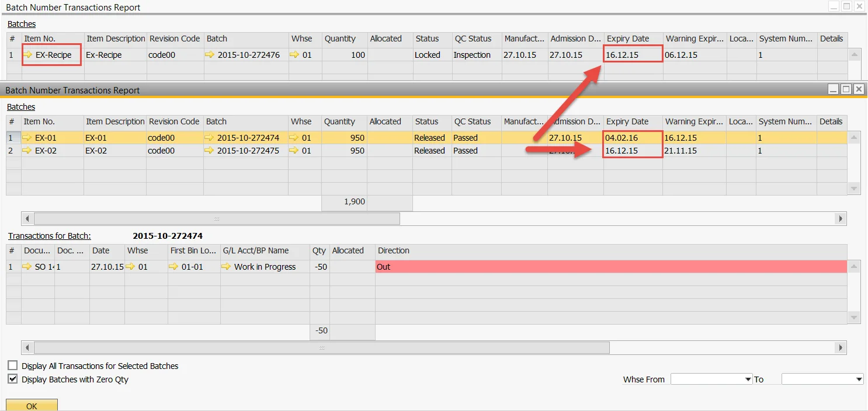Enable Display All Transactions for Selected Batches
The image size is (868, 411).
click(x=12, y=365)
